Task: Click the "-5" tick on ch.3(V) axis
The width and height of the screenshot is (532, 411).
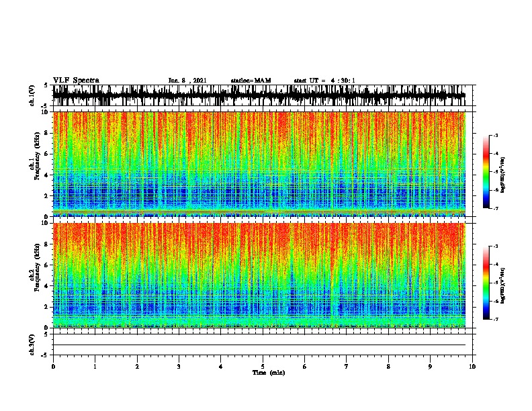Action: [45, 355]
